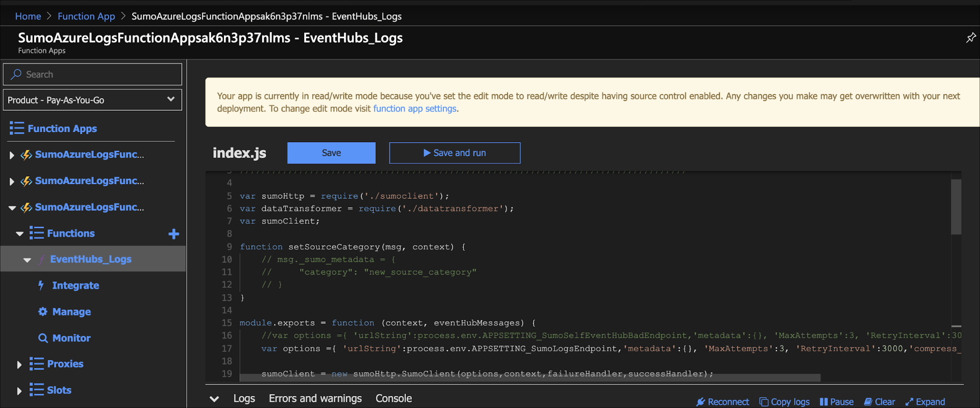Image resolution: width=980 pixels, height=408 pixels.
Task: Add a new function with plus icon
Action: coord(174,234)
